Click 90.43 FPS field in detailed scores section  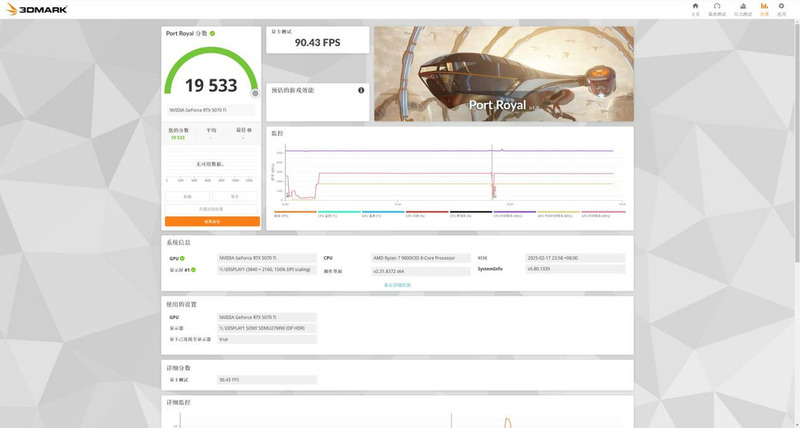pos(267,380)
